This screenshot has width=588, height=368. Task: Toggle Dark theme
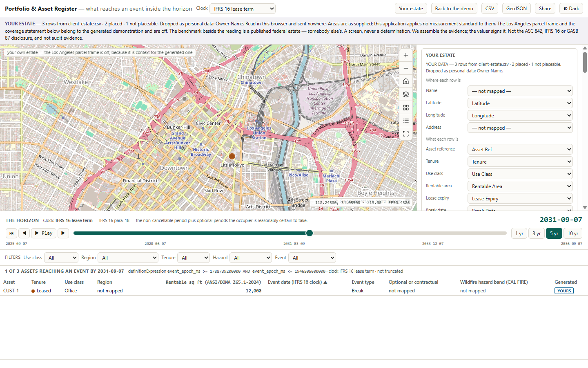click(571, 9)
